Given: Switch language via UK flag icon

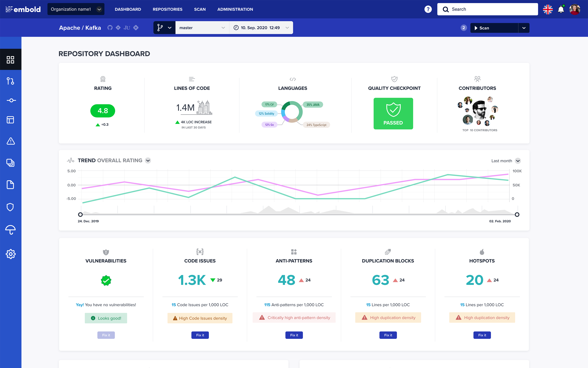Looking at the screenshot, I should pyautogui.click(x=548, y=9).
